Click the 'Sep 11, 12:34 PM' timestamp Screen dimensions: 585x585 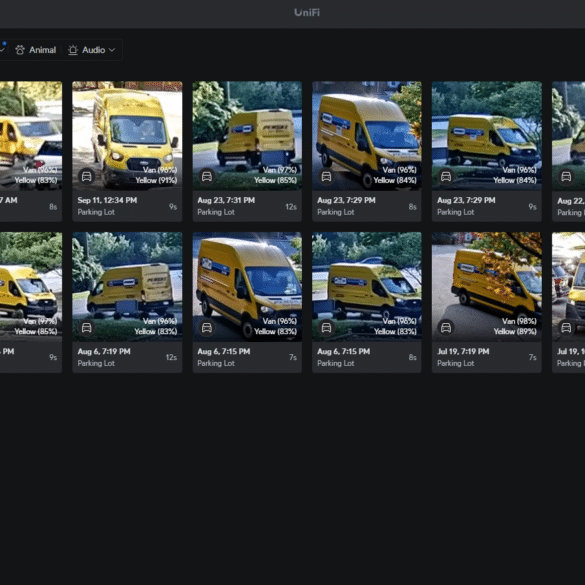point(107,200)
